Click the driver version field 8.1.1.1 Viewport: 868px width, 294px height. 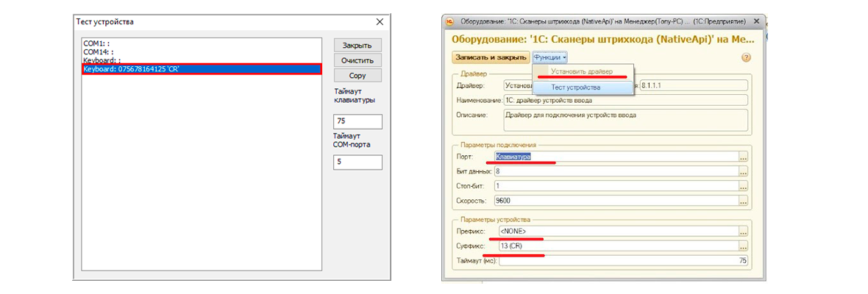coord(694,85)
